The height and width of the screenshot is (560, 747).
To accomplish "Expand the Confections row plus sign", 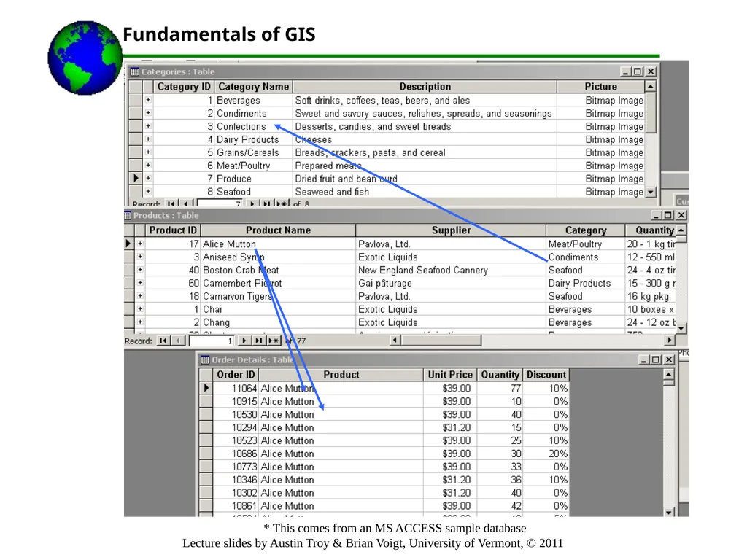I will click(x=148, y=126).
